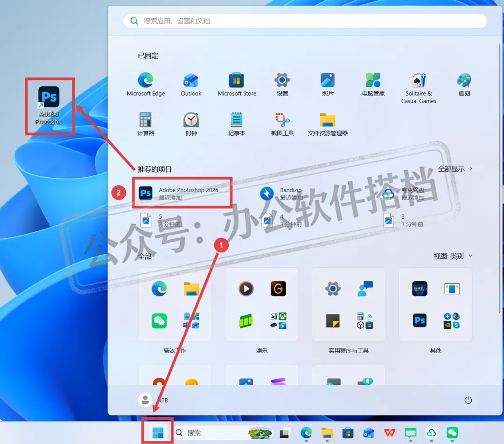
Task: Open Sticky Notes in 实用程序与工具
Action: pos(333,320)
